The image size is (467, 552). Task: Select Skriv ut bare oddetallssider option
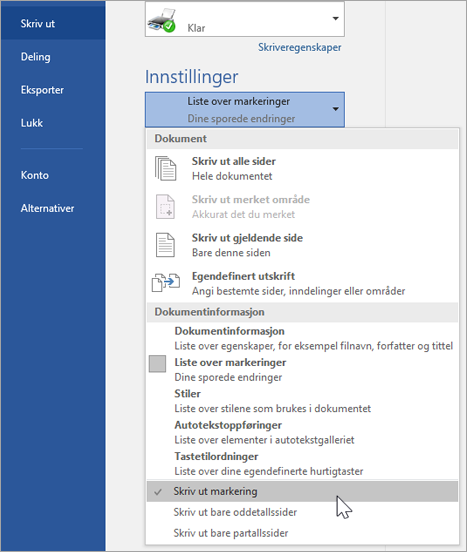(x=302, y=512)
